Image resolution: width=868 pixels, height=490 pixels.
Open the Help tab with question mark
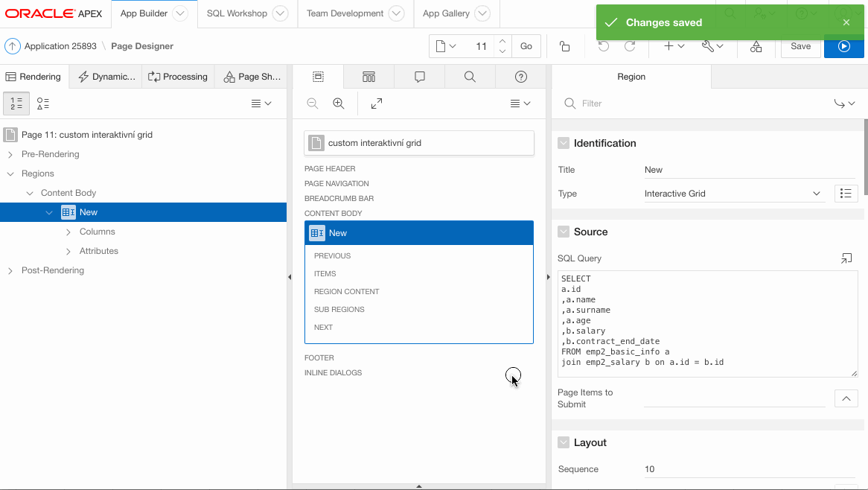coord(521,77)
